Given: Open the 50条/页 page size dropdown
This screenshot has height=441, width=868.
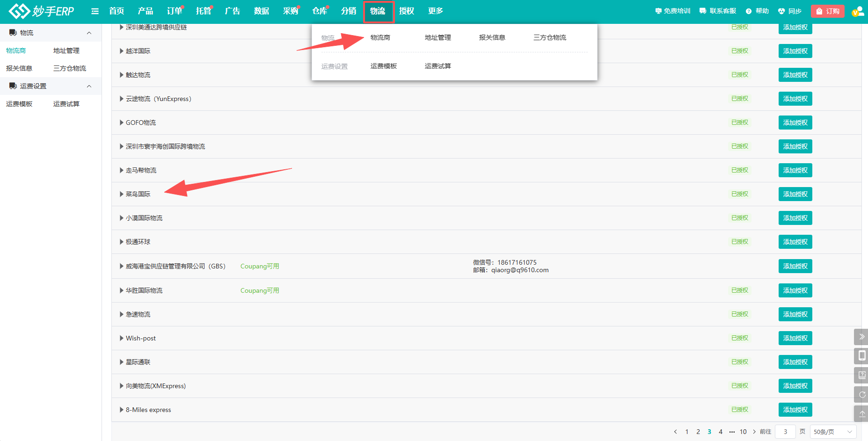Looking at the screenshot, I should pyautogui.click(x=833, y=432).
